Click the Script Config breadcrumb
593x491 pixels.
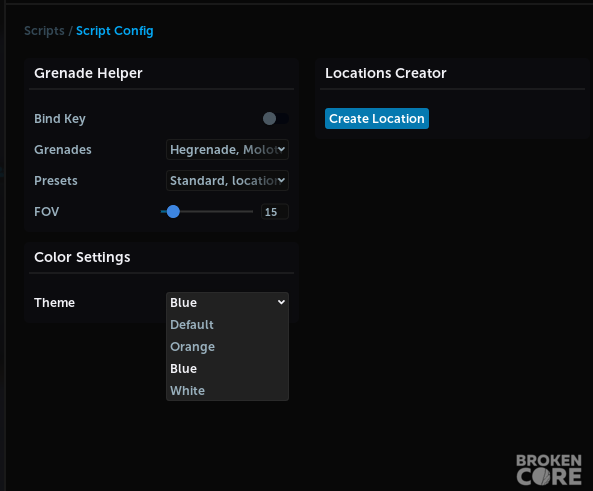(x=115, y=31)
